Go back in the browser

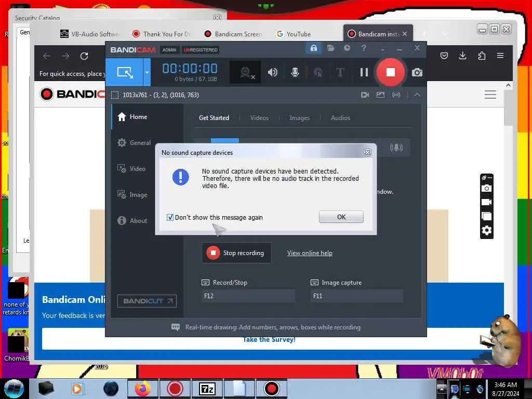point(47,56)
